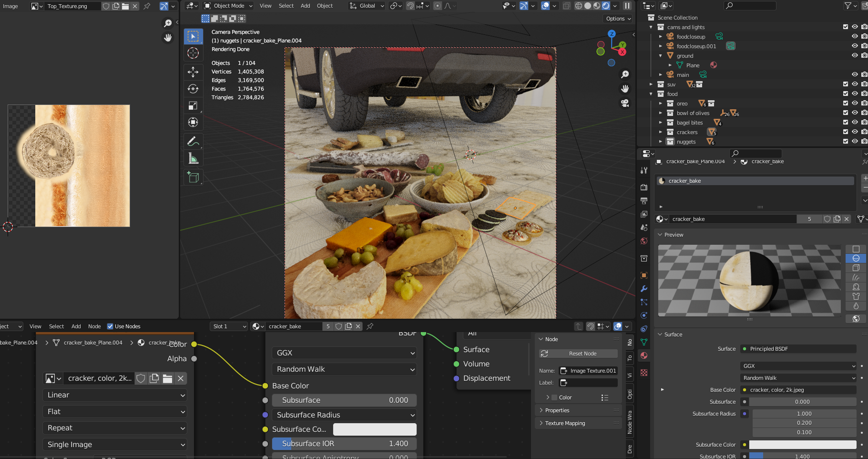Open the Object Mode dropdown
The width and height of the screenshot is (868, 459).
coord(228,6)
